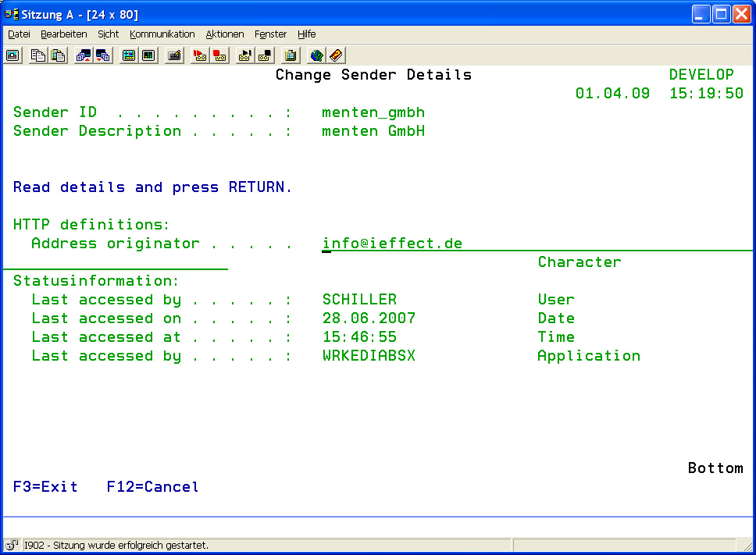
Task: Play macro using black play tape icon
Action: (245, 55)
